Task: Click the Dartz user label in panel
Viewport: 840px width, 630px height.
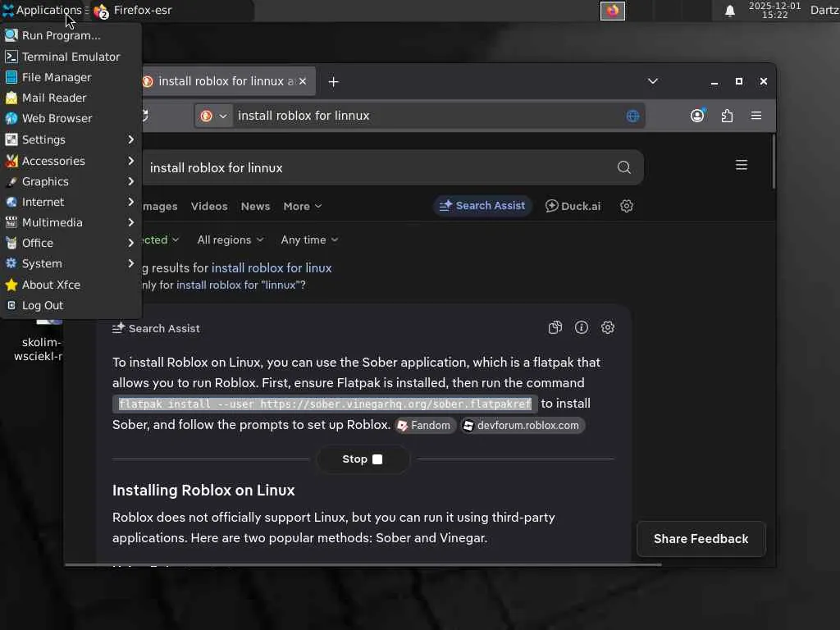Action: pos(824,10)
